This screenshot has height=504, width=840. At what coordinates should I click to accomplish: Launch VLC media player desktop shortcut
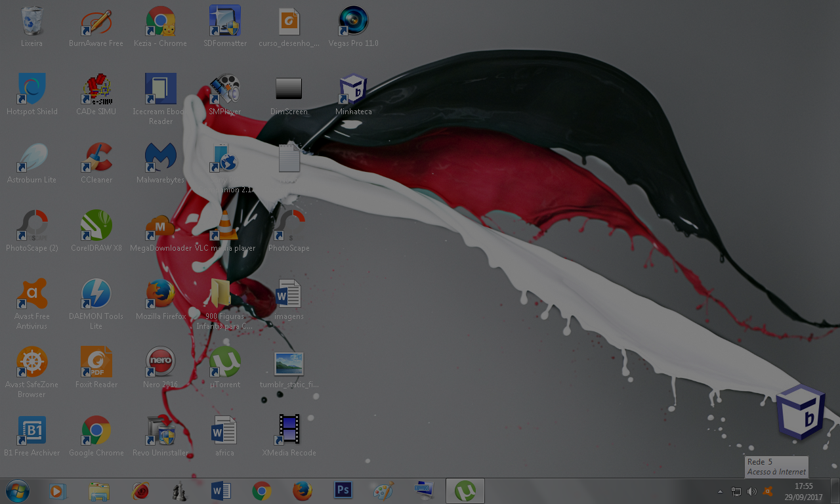click(225, 231)
